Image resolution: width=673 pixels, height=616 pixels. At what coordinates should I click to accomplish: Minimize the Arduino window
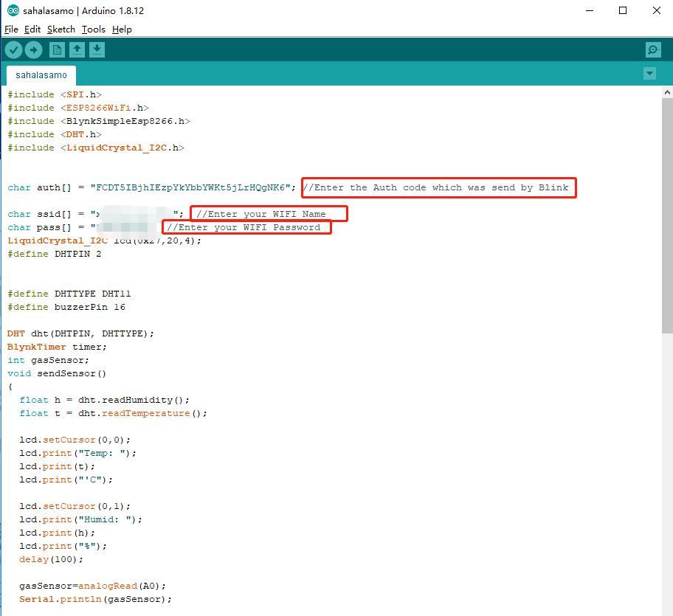(590, 11)
